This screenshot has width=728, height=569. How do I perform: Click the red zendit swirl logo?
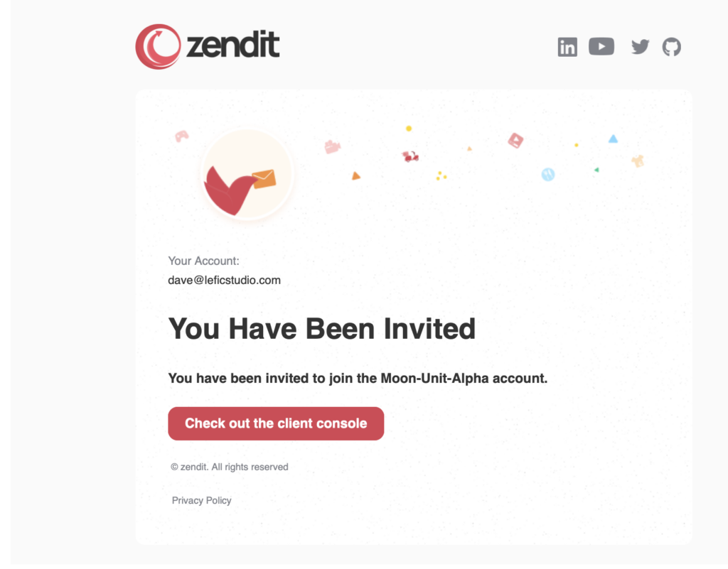(158, 46)
